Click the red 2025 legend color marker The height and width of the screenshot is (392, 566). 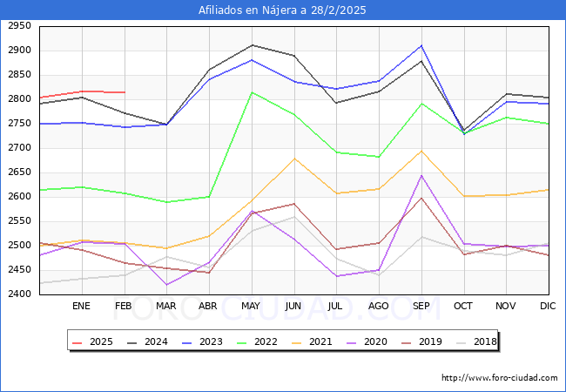[77, 342]
